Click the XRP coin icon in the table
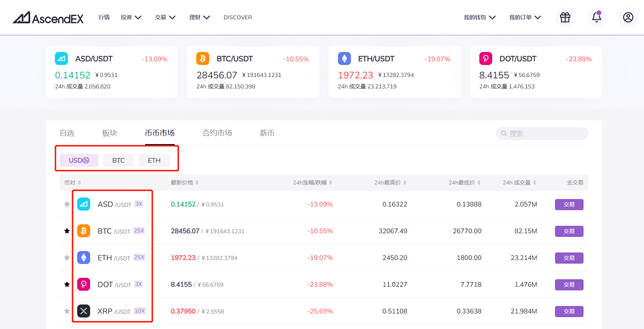The height and width of the screenshot is (329, 644). point(83,311)
